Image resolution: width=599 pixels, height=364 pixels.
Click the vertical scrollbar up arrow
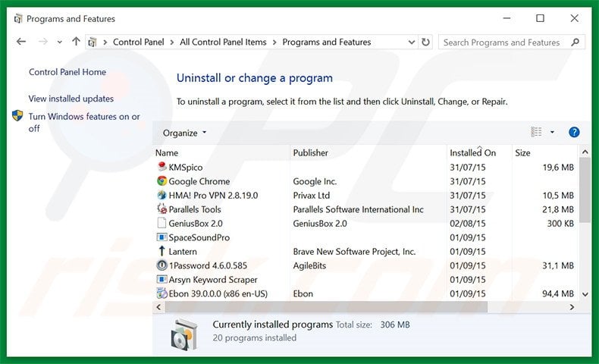[x=585, y=152]
